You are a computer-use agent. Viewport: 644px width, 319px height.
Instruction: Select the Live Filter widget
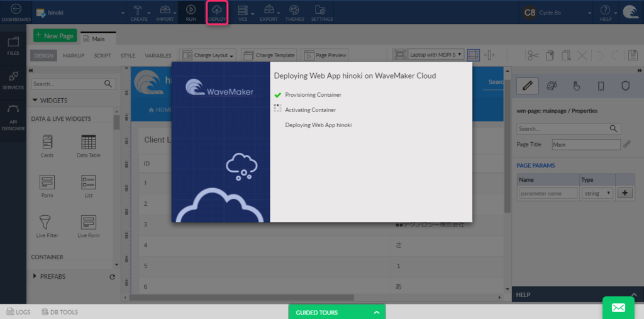point(47,226)
